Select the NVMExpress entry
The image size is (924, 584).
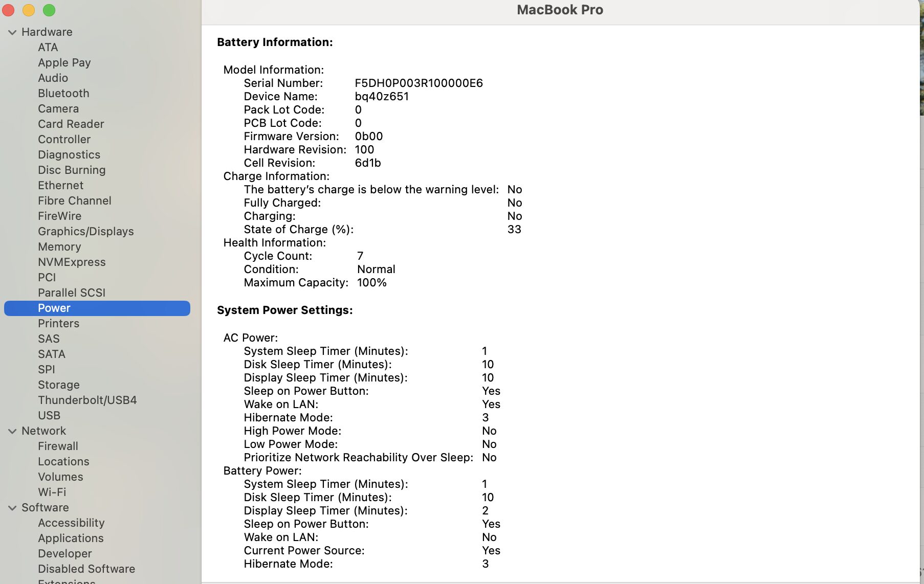click(72, 262)
